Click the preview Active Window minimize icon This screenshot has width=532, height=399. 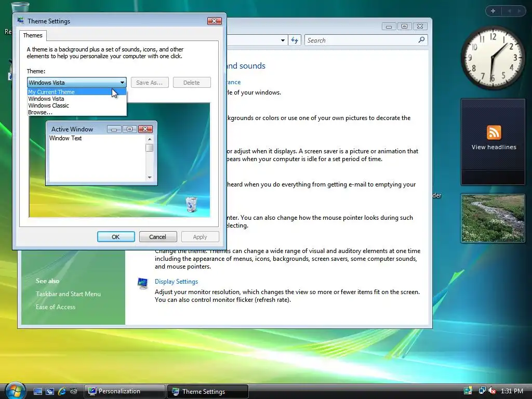click(114, 129)
